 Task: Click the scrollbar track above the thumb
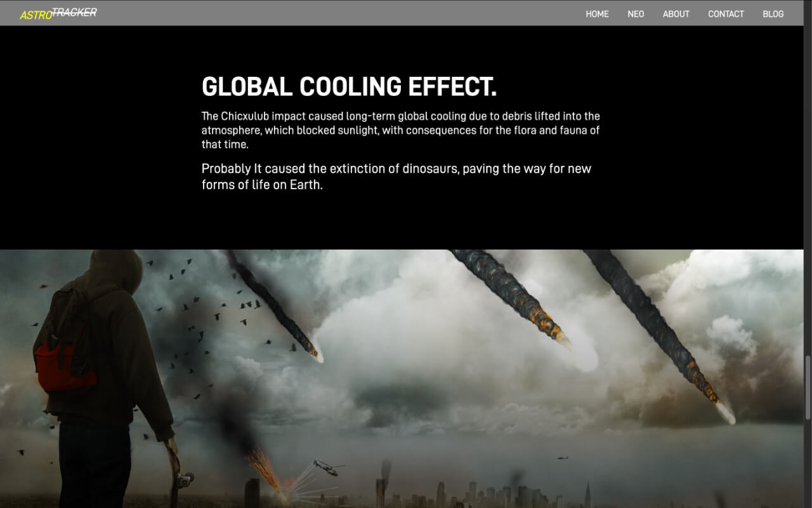(808, 190)
